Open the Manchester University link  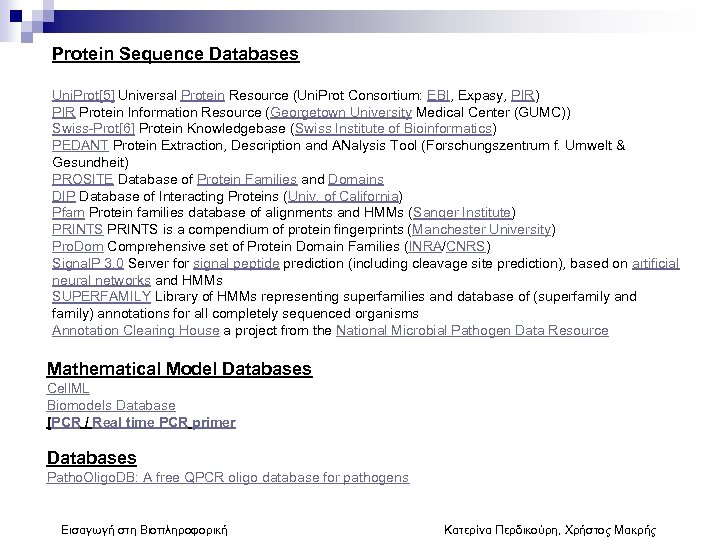point(481,230)
